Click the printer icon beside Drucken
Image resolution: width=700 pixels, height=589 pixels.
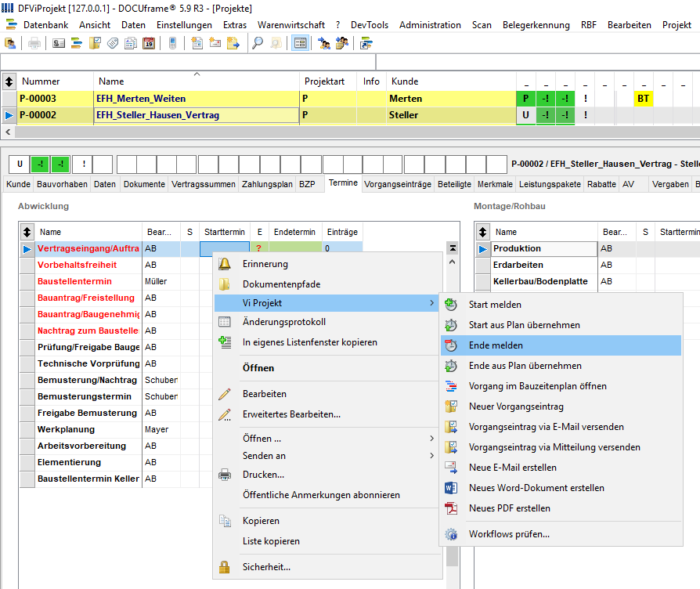click(225, 475)
